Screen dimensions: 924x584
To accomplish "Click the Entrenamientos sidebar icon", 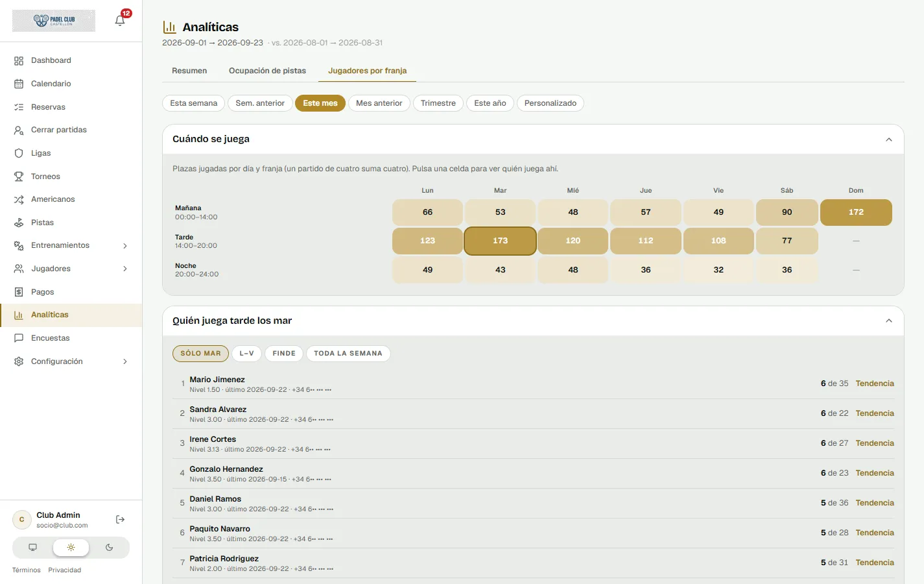I will 19,245.
